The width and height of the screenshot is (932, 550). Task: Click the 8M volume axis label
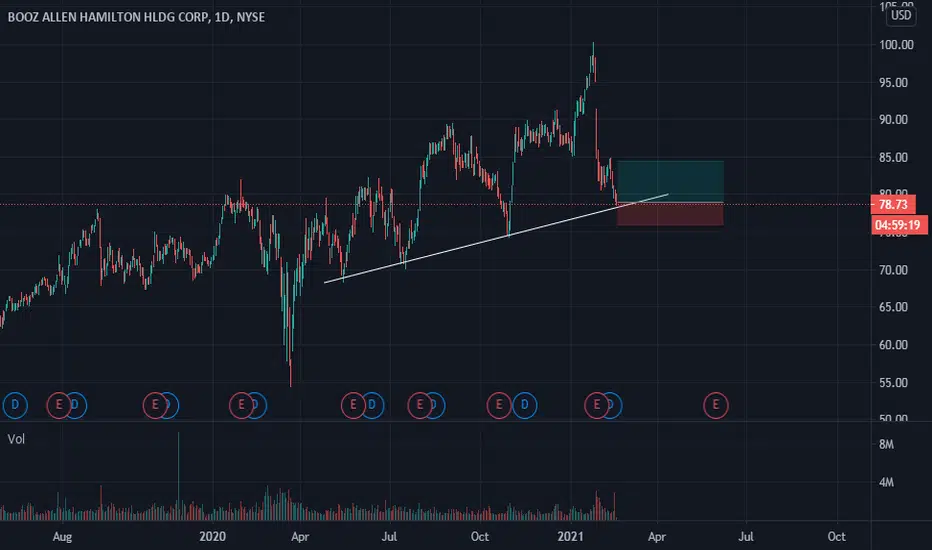[886, 445]
